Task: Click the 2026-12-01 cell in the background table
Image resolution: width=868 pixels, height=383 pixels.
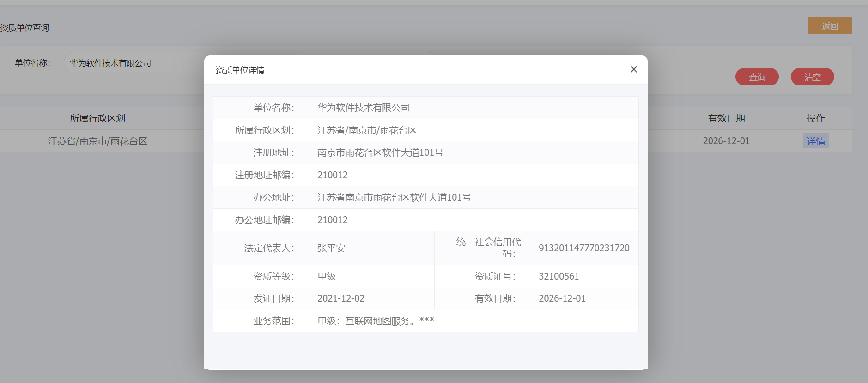Action: click(x=726, y=141)
